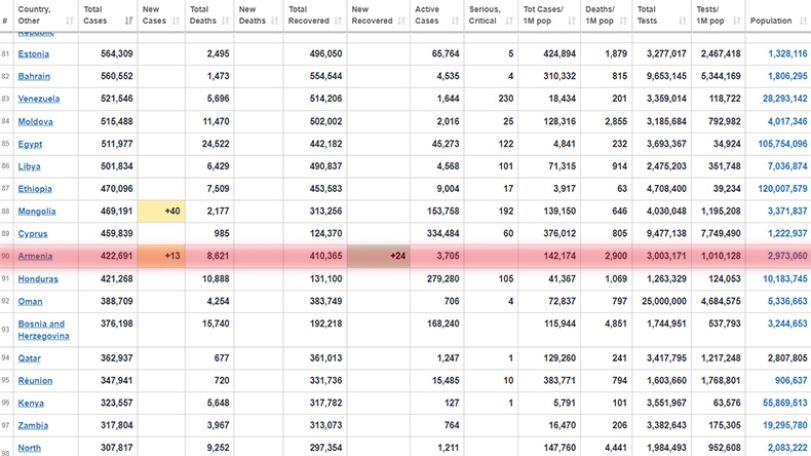Open Zambia country link
Screen dimensions: 811x456
[x=33, y=425]
